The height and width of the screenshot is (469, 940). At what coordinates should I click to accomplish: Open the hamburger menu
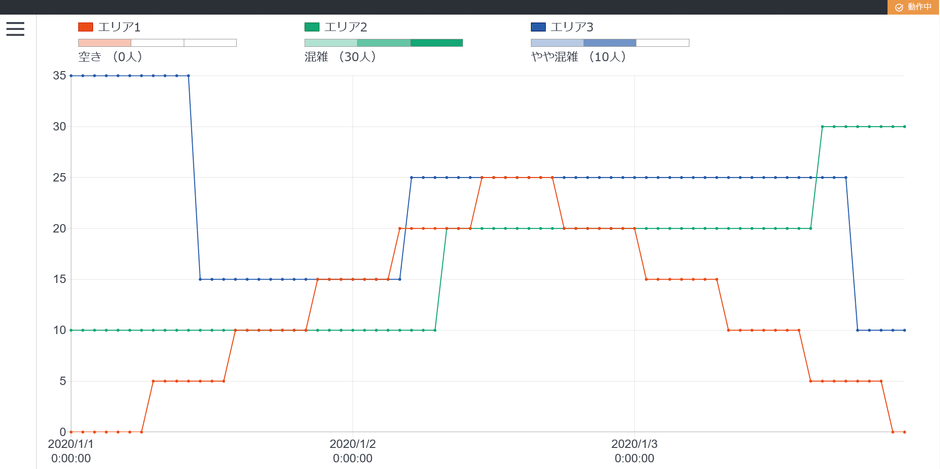pyautogui.click(x=15, y=29)
